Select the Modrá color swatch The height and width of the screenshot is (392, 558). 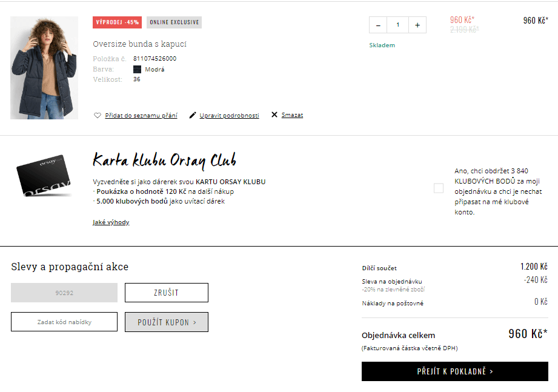[x=137, y=69]
